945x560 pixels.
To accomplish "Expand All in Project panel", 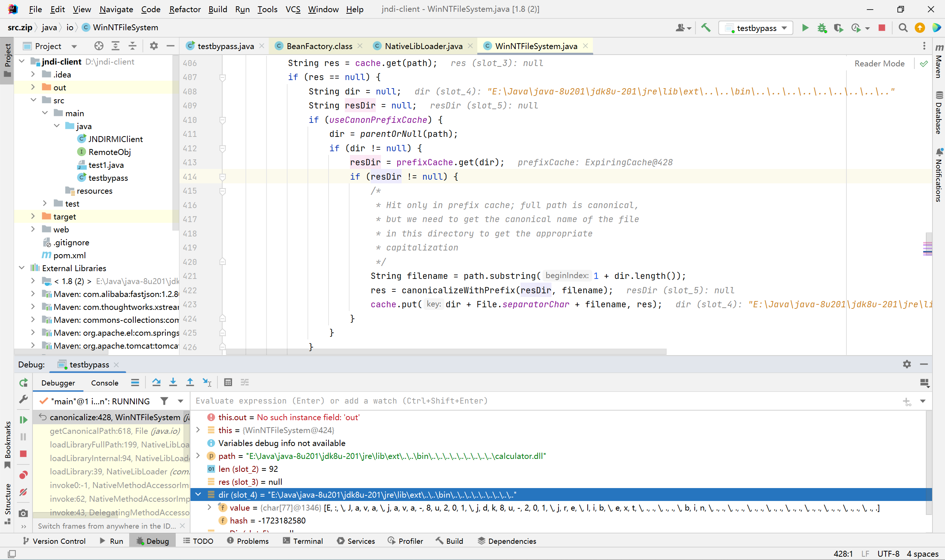I will click(116, 46).
